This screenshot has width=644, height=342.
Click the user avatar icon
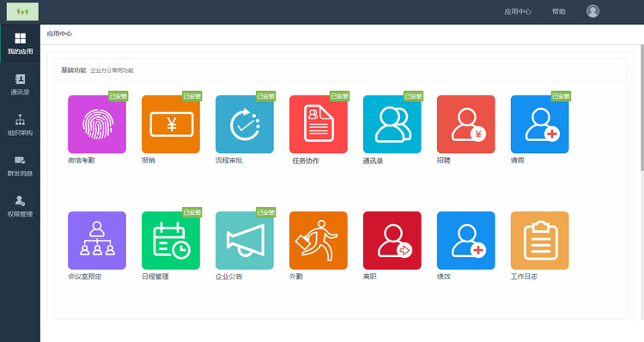592,11
